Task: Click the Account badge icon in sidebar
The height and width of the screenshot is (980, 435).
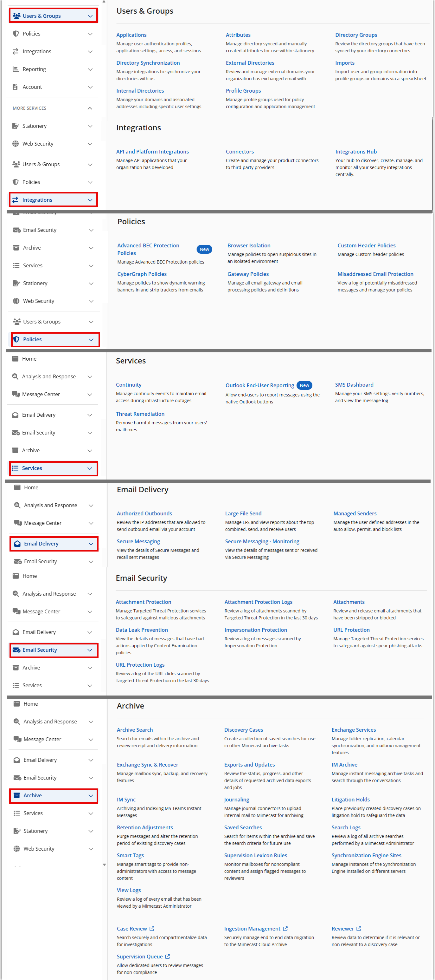Action: 15,87
